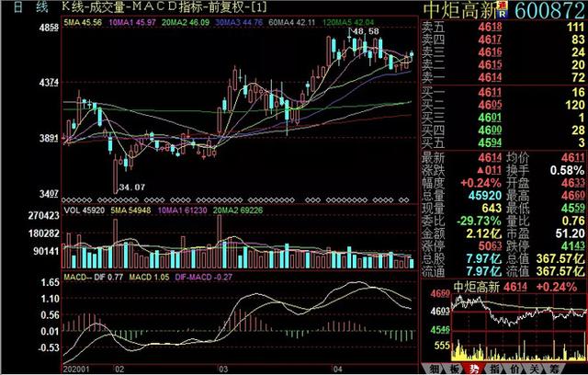Click the 20MA2 46.09 indicator label

point(186,22)
